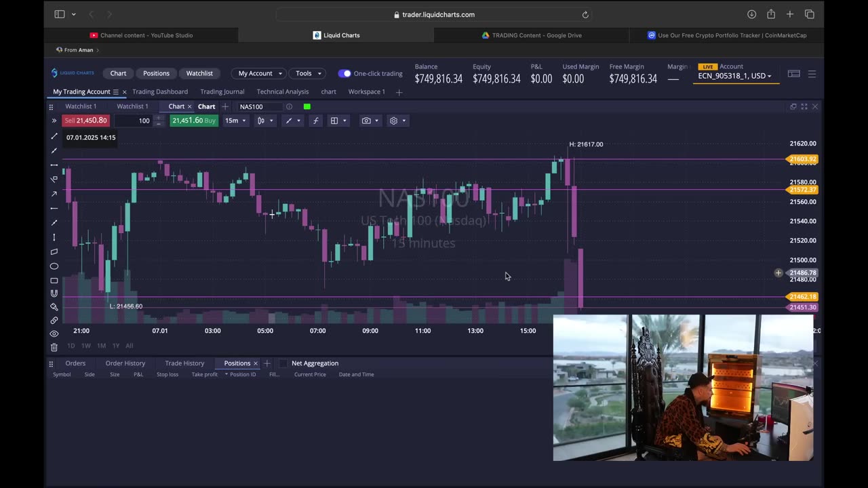Add a new tab next to Chart tabs
The width and height of the screenshot is (868, 488).
point(225,106)
